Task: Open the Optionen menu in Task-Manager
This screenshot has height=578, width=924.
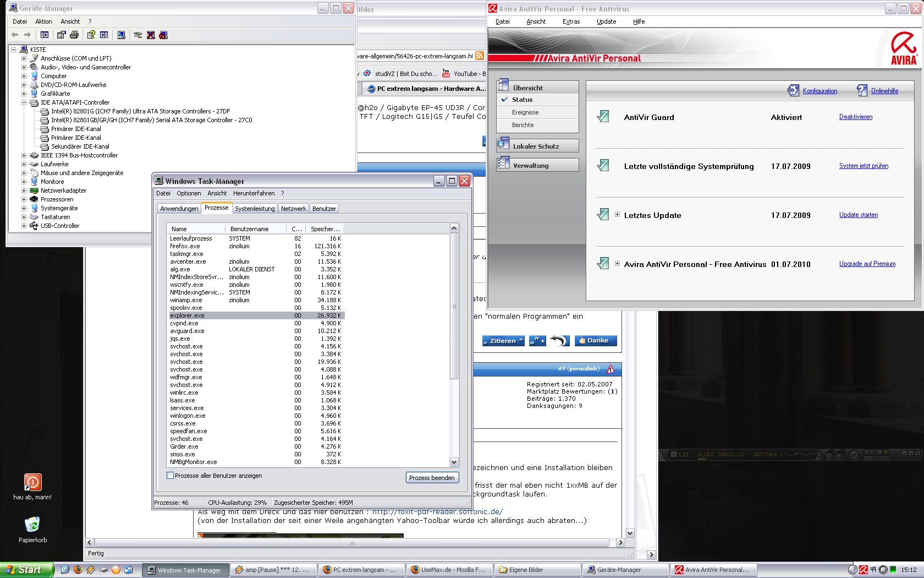Action: [189, 193]
